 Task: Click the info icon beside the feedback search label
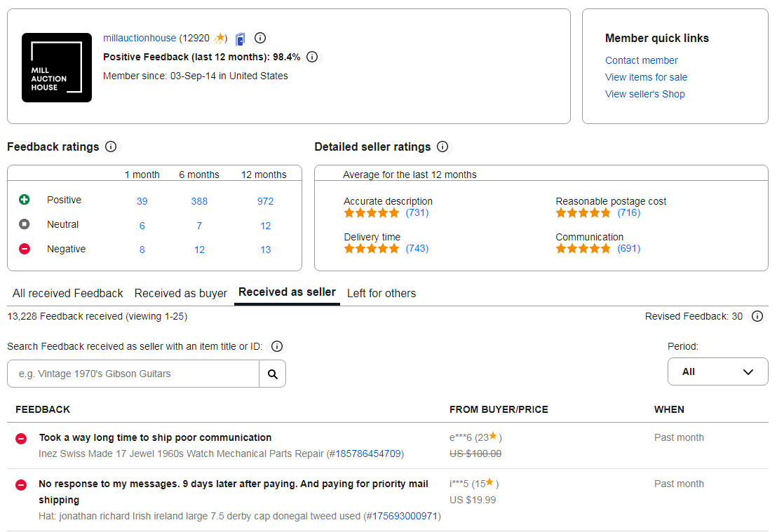[276, 346]
